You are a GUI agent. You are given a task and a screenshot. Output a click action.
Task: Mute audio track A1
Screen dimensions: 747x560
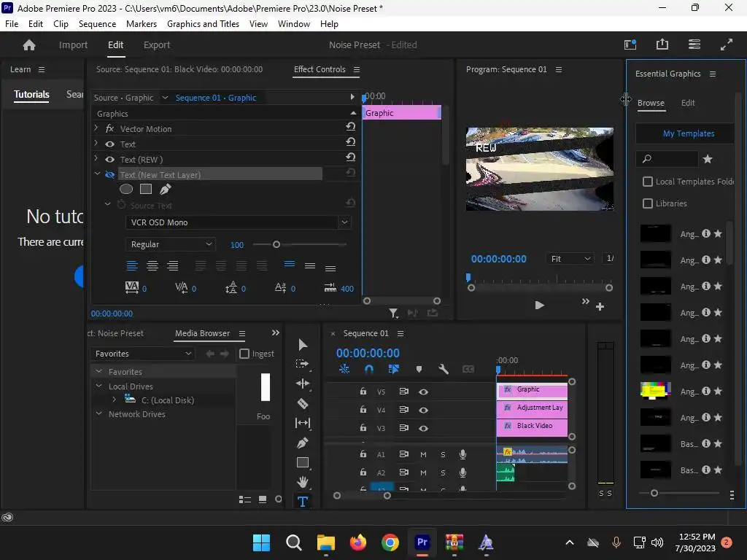pyautogui.click(x=423, y=455)
